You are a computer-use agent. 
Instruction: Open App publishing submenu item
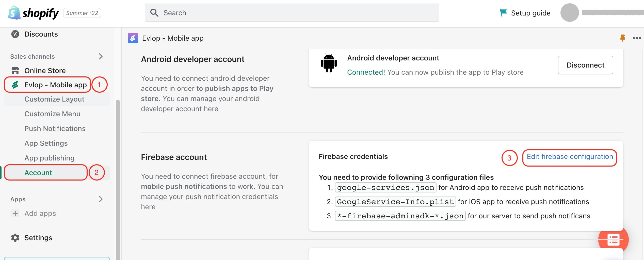(50, 158)
